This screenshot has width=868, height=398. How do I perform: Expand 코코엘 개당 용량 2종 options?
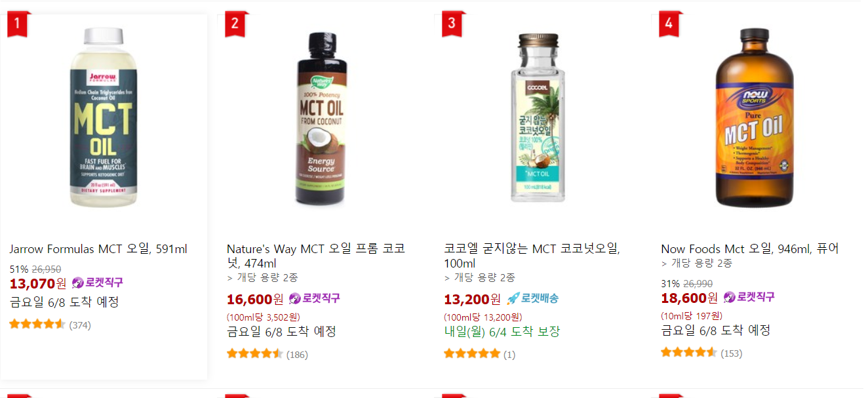(479, 277)
